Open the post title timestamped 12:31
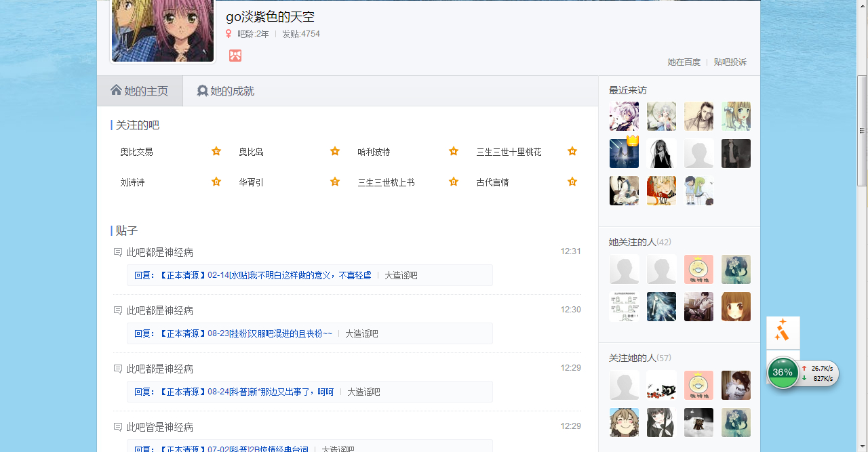 [160, 252]
